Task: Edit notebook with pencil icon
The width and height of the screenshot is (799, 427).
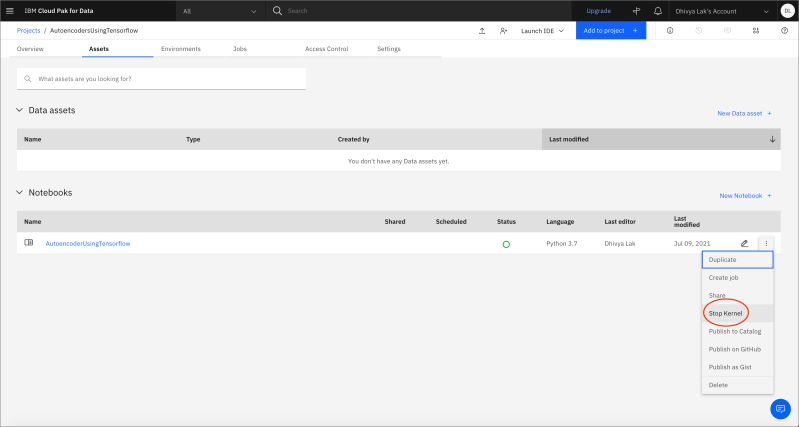Action: (x=744, y=244)
